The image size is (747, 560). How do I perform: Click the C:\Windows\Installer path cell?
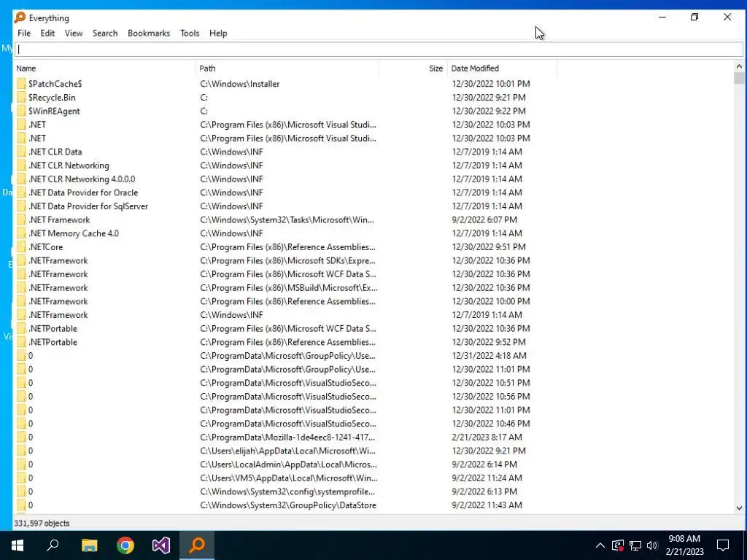pos(239,84)
